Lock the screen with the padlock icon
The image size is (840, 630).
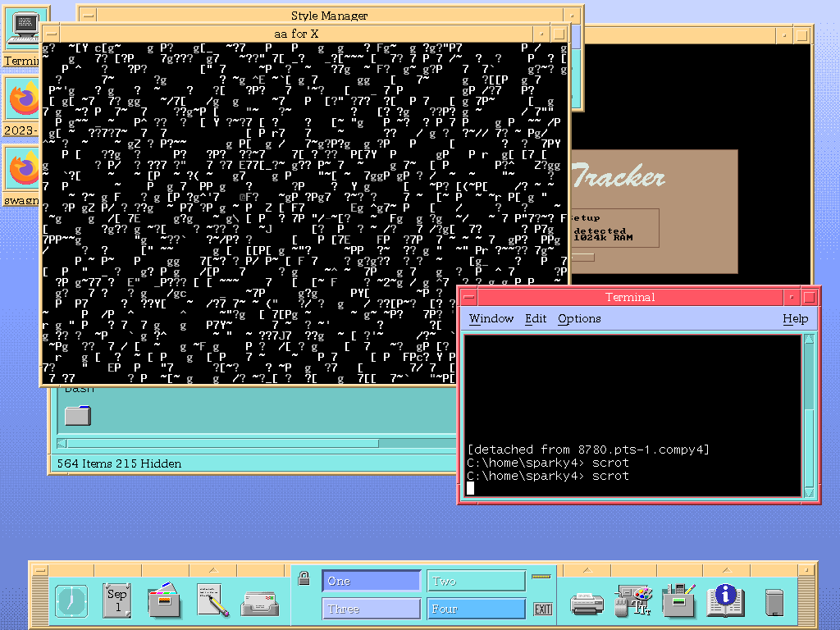point(304,578)
